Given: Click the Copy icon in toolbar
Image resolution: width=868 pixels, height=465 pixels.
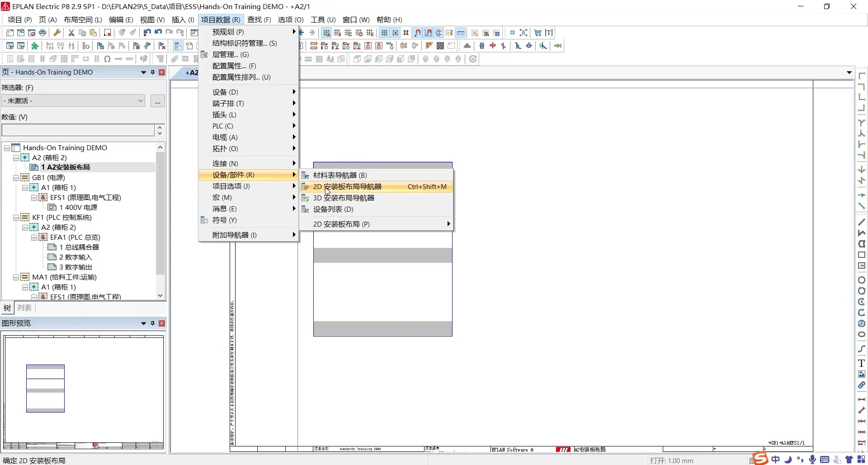Looking at the screenshot, I should (82, 33).
